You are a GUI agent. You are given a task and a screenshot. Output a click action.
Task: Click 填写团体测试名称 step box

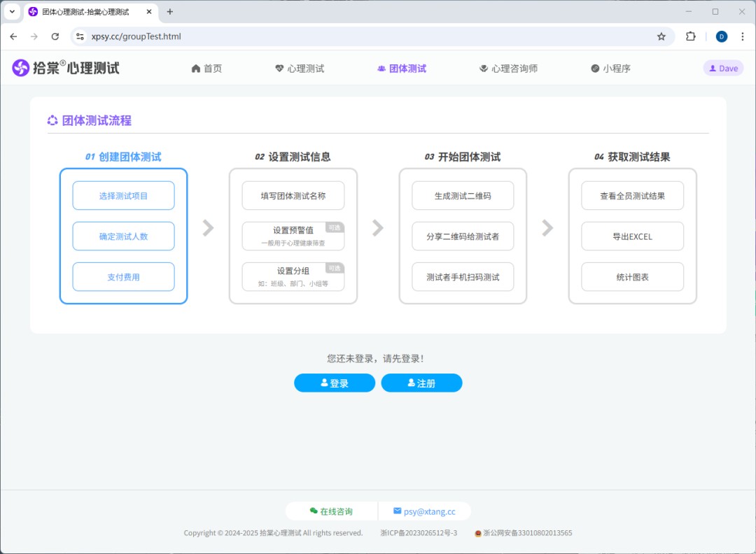(x=293, y=196)
